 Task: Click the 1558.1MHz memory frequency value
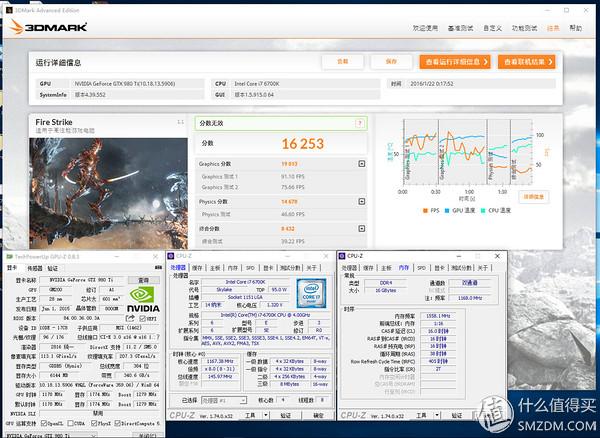438,316
